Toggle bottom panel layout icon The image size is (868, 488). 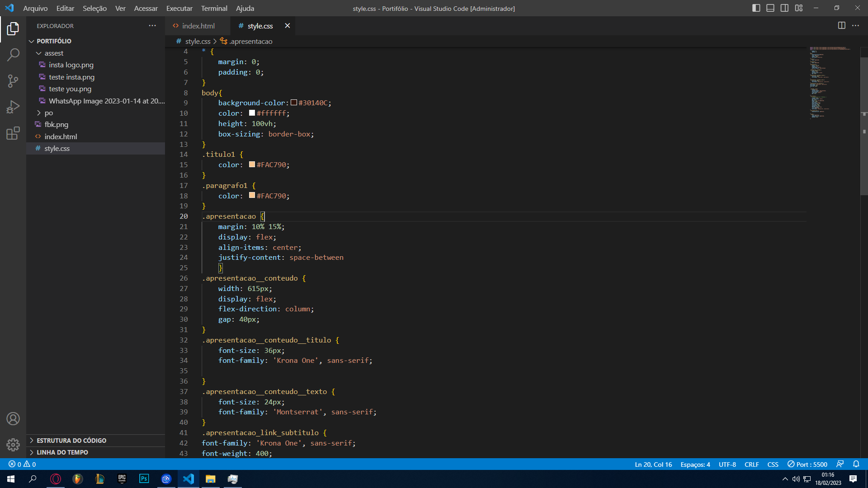click(770, 8)
